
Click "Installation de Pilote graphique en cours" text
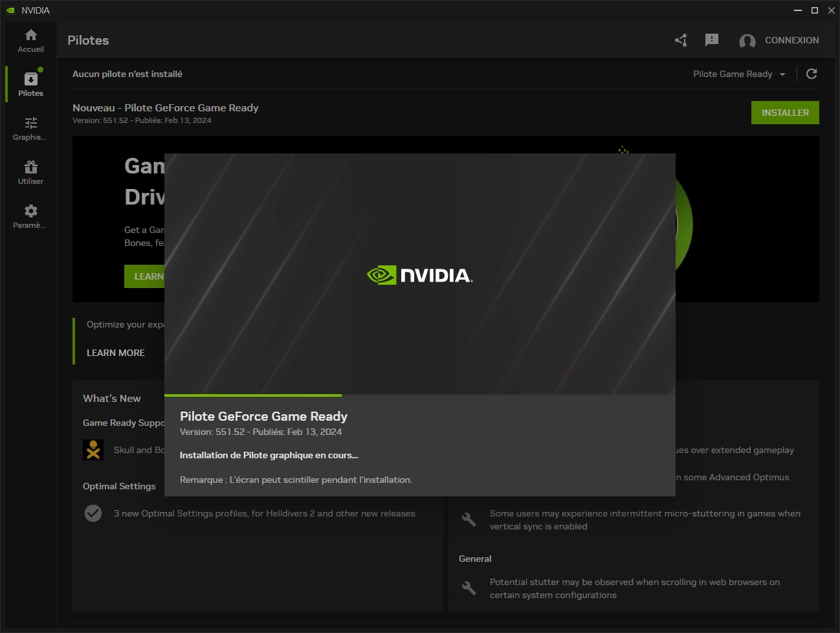coord(269,455)
